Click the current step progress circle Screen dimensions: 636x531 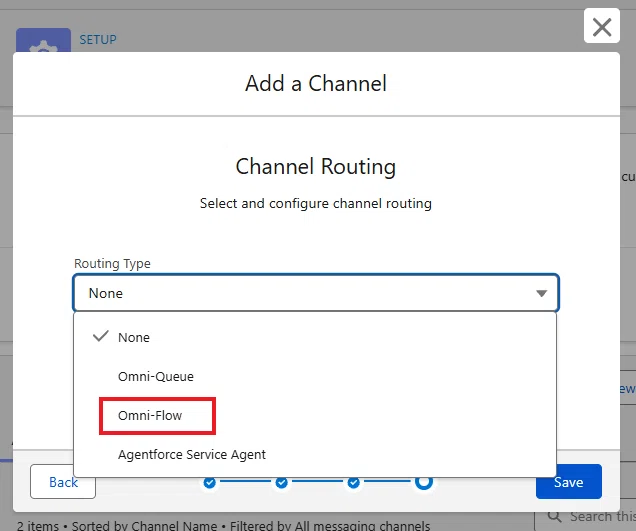click(x=424, y=482)
